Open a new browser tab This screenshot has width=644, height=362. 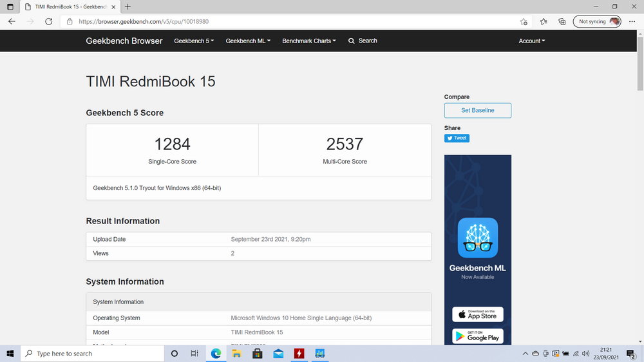click(x=128, y=6)
